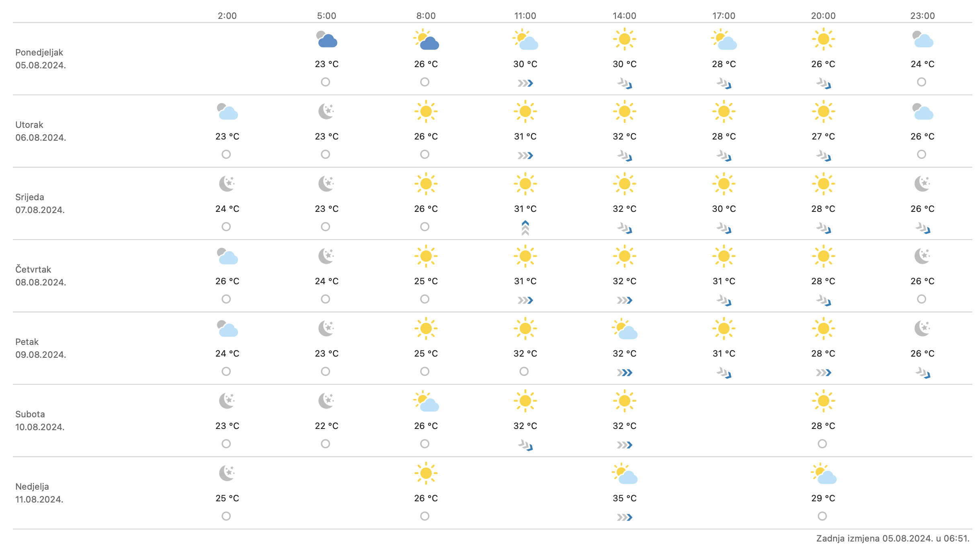Click Monday 14:00 sunny icon

624,39
